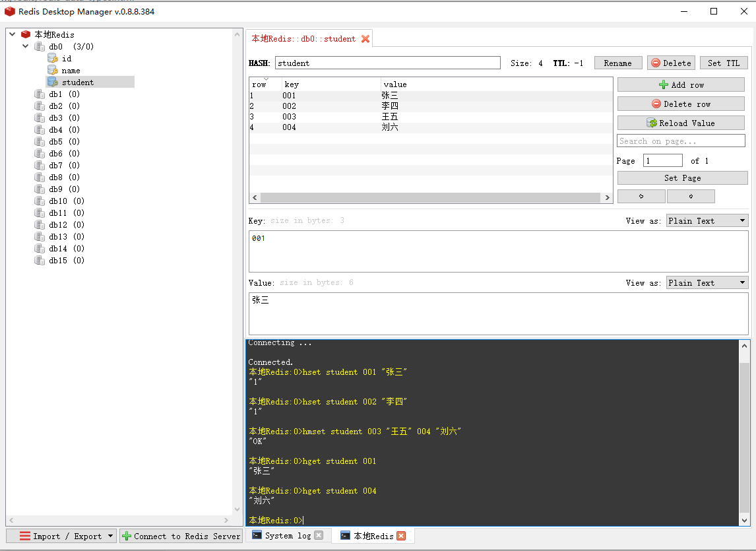Close the System log tab

click(x=319, y=536)
